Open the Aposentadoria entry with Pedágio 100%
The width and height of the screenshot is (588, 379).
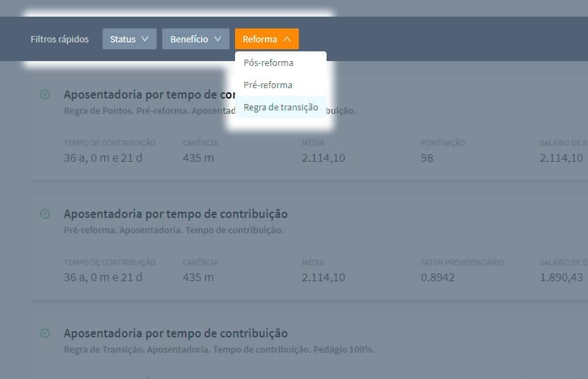(175, 333)
